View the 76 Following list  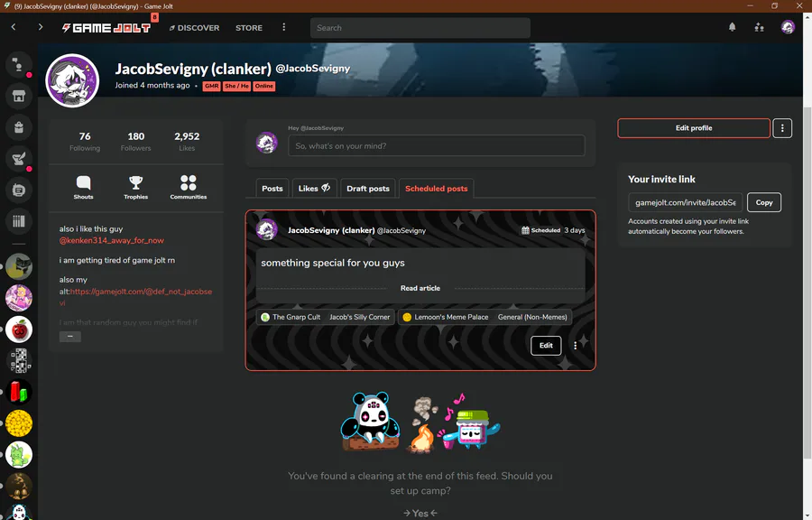[x=85, y=142]
